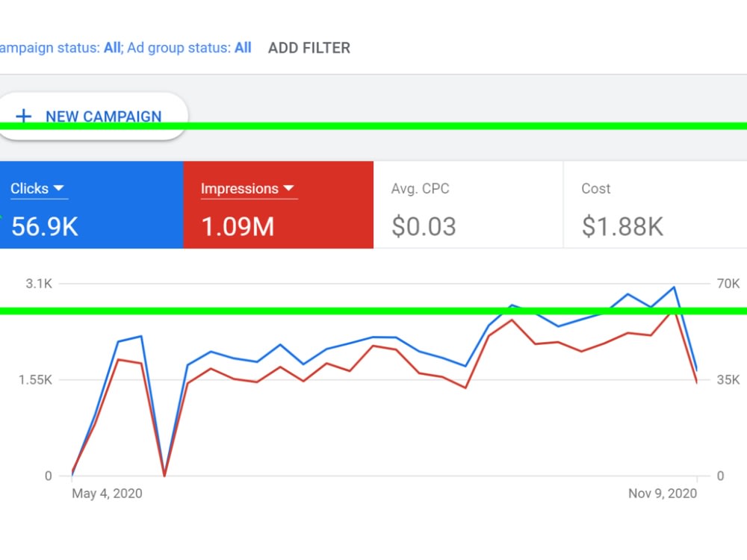Click the 35K right axis label
This screenshot has width=747, height=560.
728,380
